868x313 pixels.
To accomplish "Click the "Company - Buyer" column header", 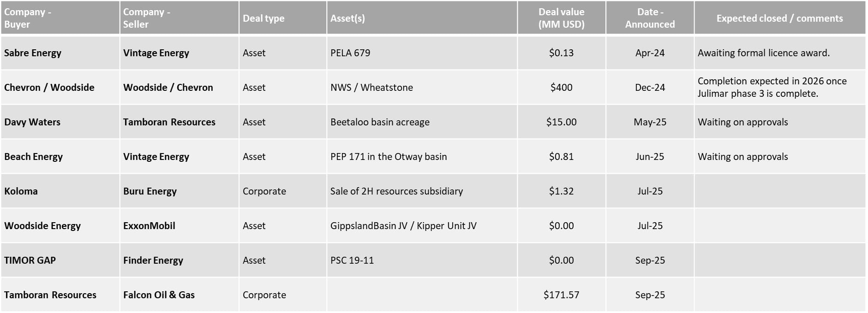I will pos(28,18).
